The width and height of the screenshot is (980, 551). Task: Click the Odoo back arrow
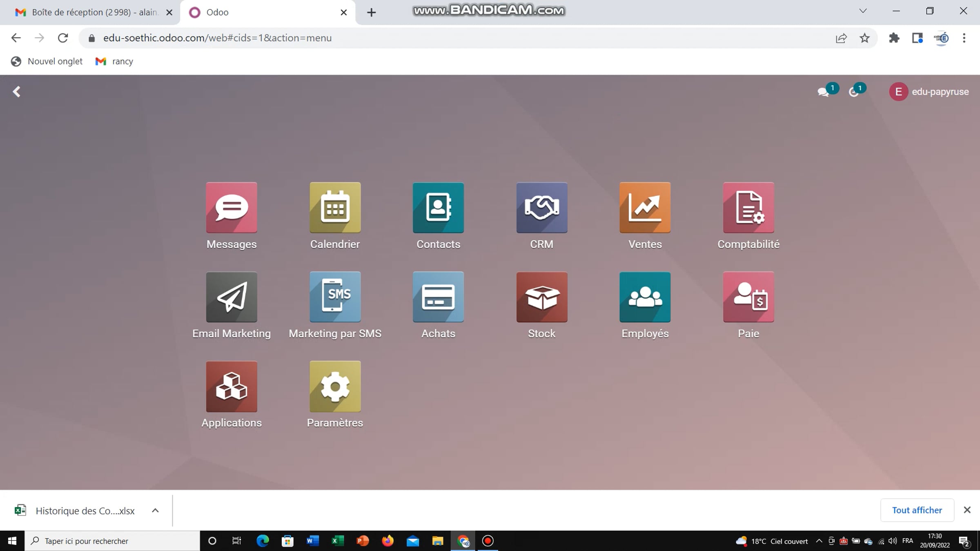pyautogui.click(x=16, y=91)
